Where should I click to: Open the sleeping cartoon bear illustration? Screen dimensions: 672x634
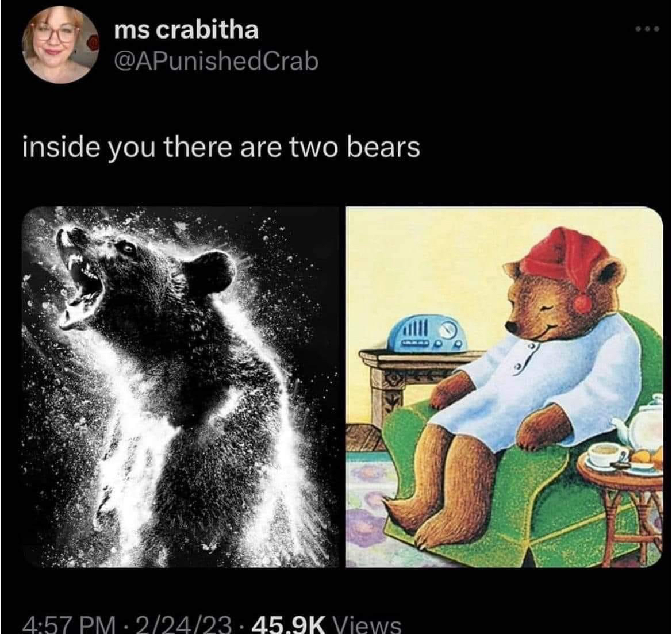(x=504, y=387)
